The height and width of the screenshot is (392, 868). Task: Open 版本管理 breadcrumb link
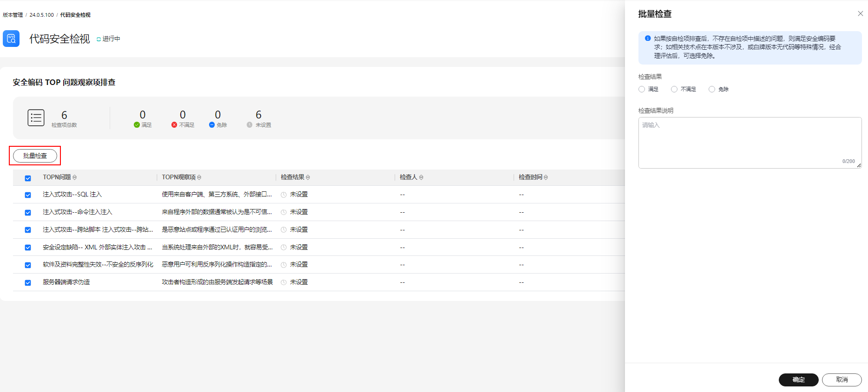click(13, 15)
